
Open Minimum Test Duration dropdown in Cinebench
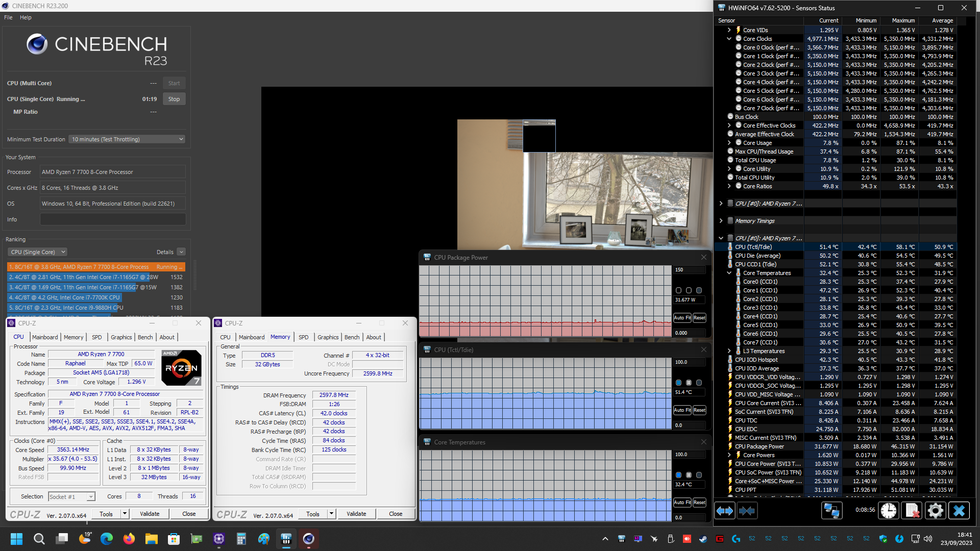click(x=127, y=139)
